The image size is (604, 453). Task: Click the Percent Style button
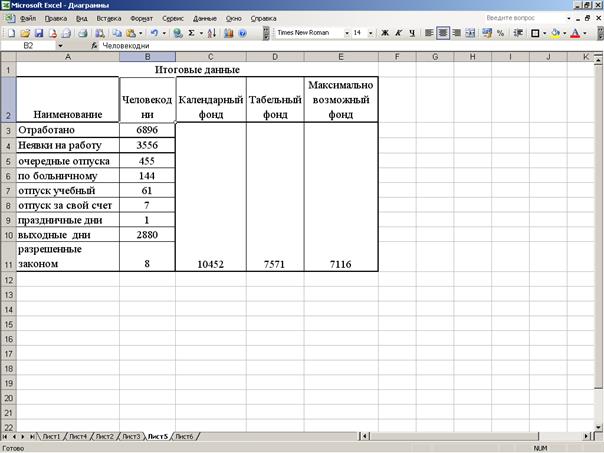point(500,33)
